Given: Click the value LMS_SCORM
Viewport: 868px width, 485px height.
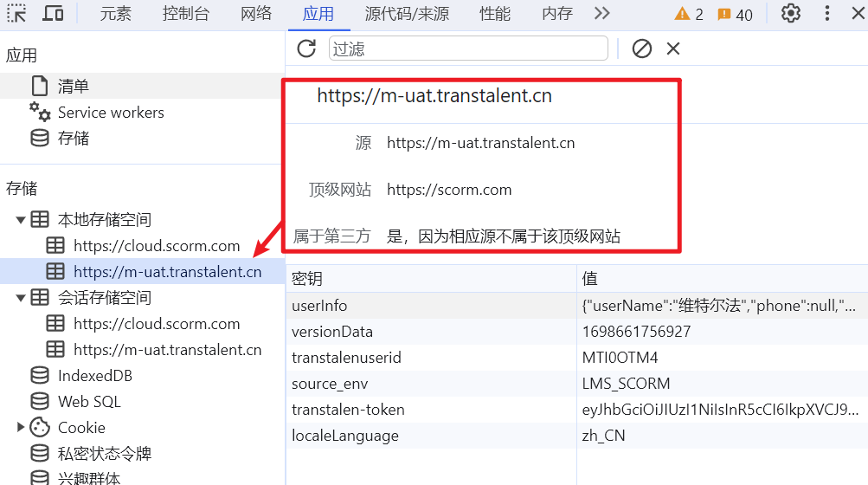Looking at the screenshot, I should [x=626, y=384].
